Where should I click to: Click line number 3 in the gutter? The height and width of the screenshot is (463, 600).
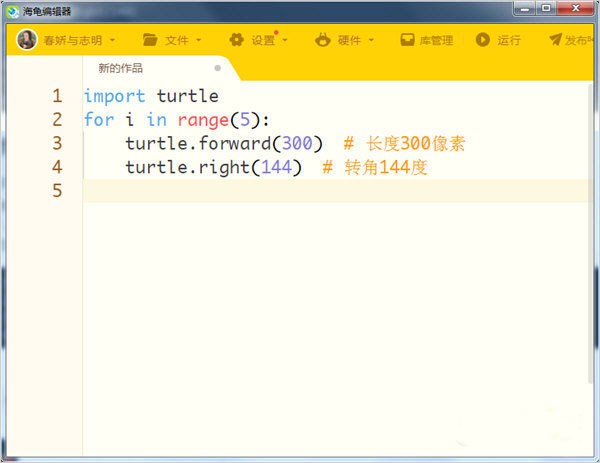(57, 143)
